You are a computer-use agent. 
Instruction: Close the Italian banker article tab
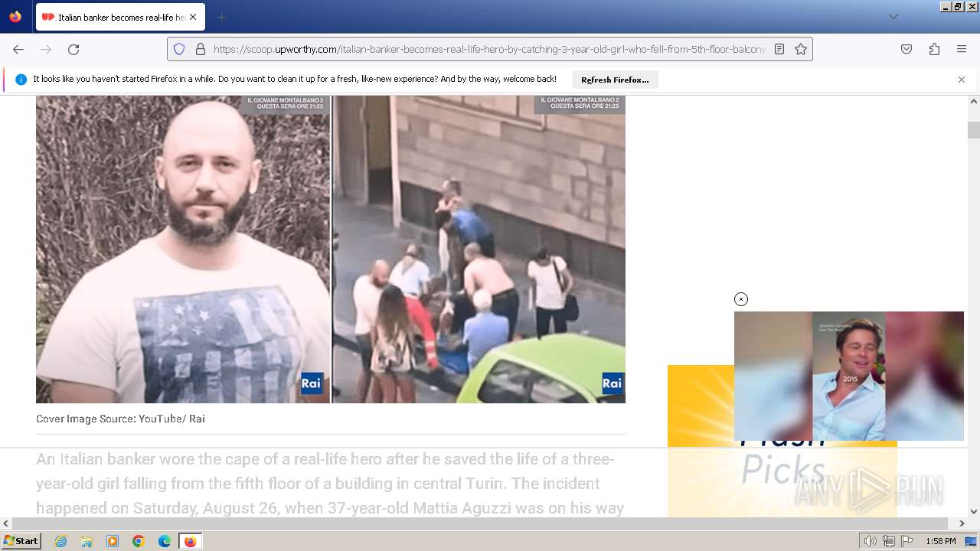[x=193, y=17]
